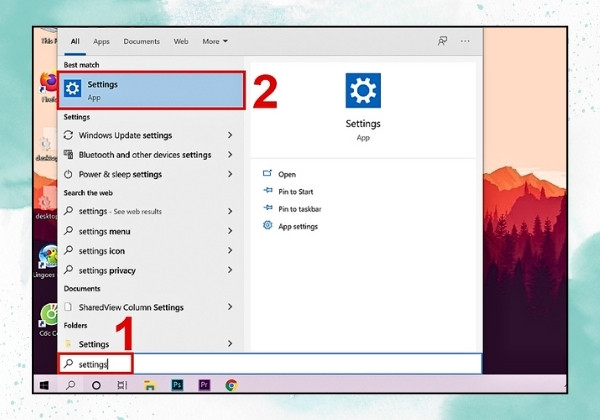Image resolution: width=600 pixels, height=420 pixels.
Task: Click the Windows Update refresh icon
Action: pos(68,135)
